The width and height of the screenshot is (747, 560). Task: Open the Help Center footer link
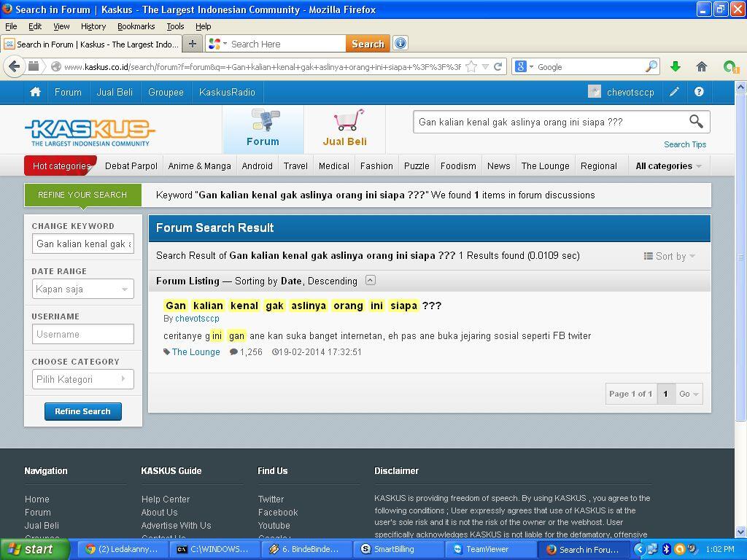click(x=166, y=499)
